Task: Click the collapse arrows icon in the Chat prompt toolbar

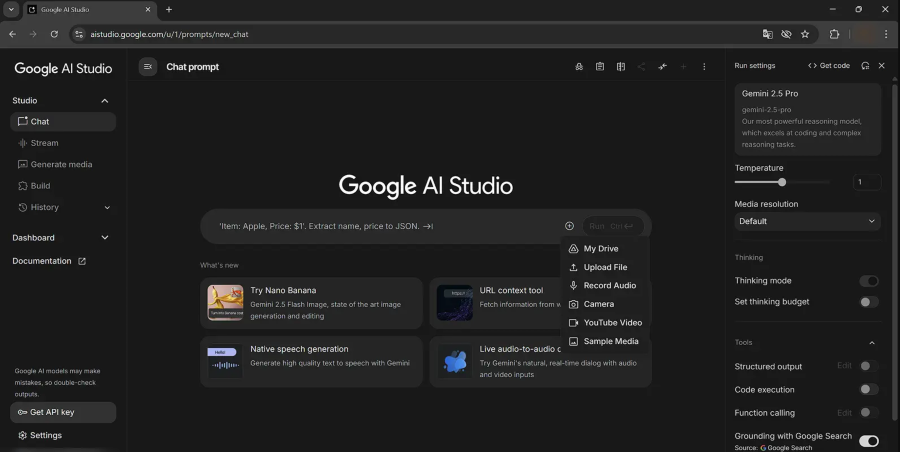Action: (x=662, y=67)
